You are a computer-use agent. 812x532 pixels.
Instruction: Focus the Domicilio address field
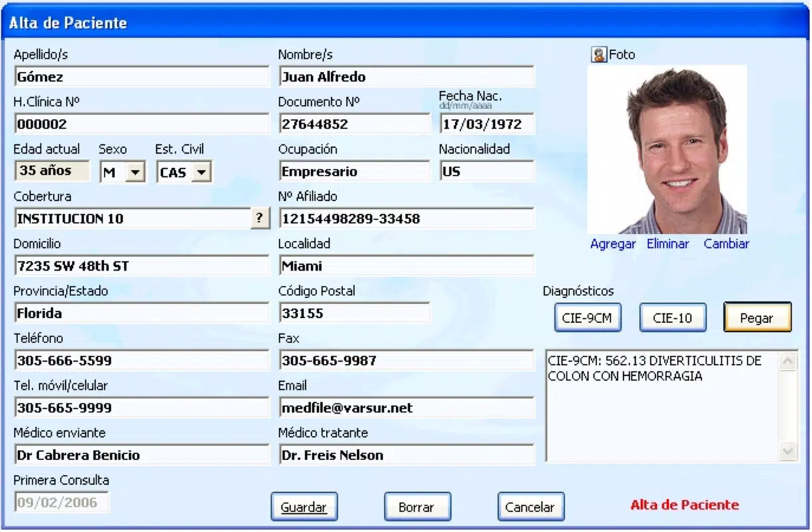pyautogui.click(x=141, y=266)
